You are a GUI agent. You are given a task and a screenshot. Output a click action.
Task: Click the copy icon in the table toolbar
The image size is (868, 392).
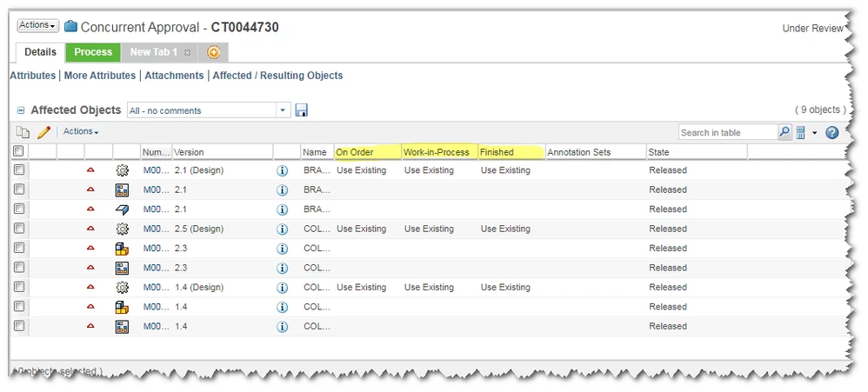tap(23, 132)
